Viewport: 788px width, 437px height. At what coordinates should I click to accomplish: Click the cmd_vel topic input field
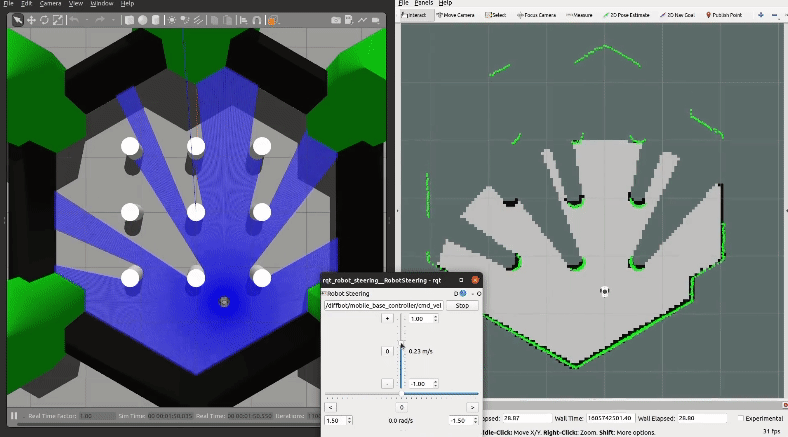pos(385,306)
